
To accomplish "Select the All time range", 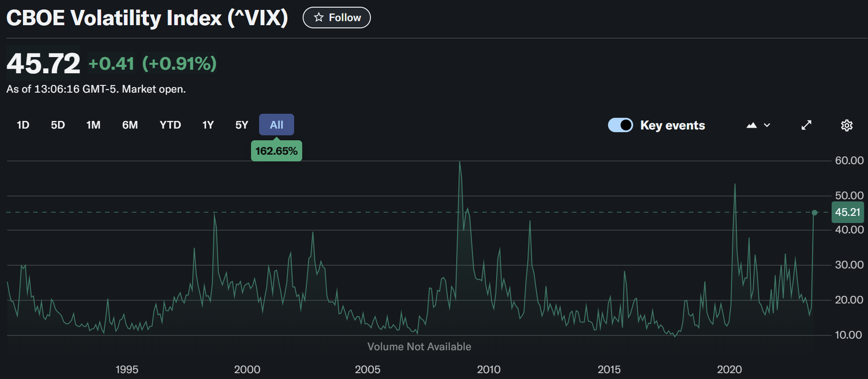I will (277, 125).
